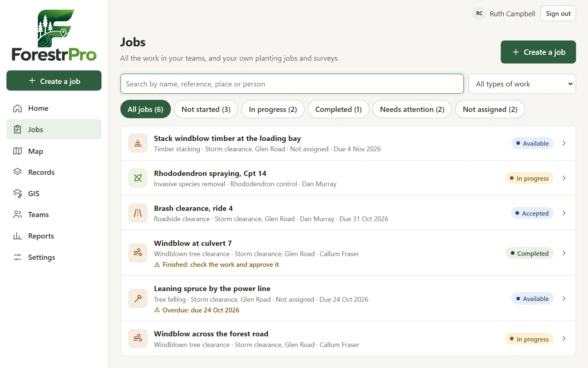The width and height of the screenshot is (588, 368).
Task: Click the Reports bar chart icon
Action: click(x=17, y=236)
